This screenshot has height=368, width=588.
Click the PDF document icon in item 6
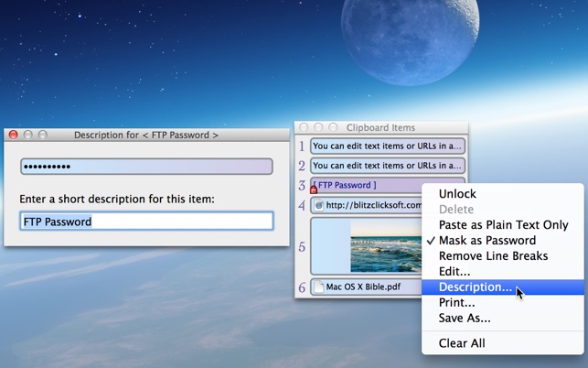(x=318, y=287)
